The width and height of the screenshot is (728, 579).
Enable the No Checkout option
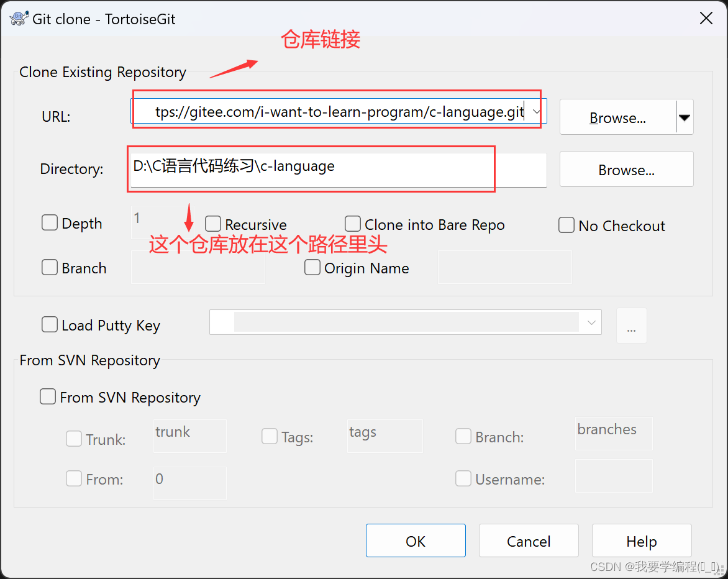(566, 225)
